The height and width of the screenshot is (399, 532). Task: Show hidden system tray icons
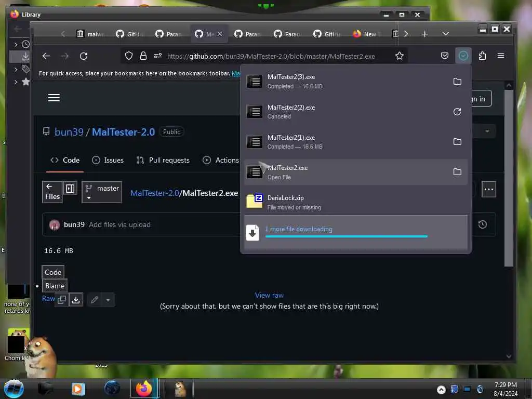coord(441,390)
